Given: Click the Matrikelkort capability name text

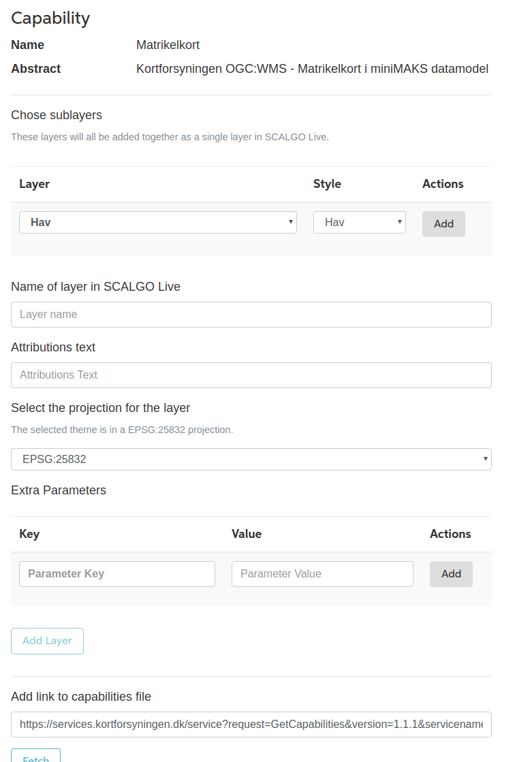Looking at the screenshot, I should tap(168, 45).
